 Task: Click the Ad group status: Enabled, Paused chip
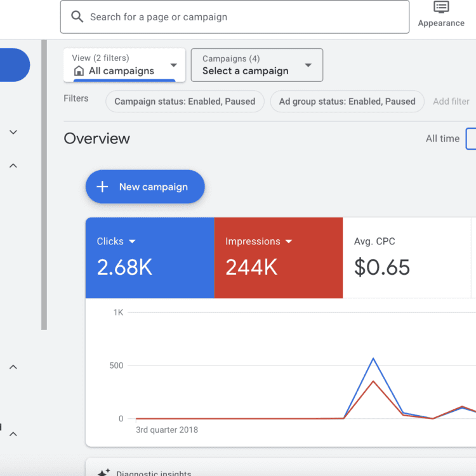(347, 102)
